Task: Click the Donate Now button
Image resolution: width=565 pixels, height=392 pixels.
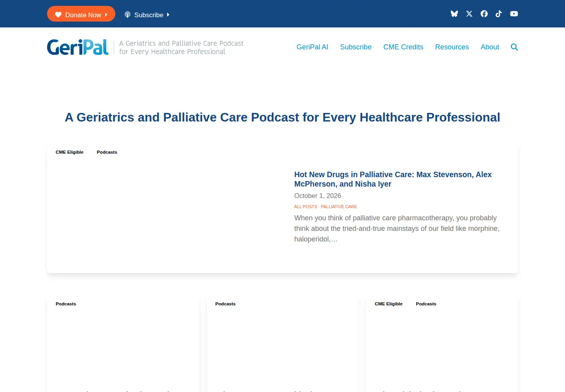Action: [81, 14]
